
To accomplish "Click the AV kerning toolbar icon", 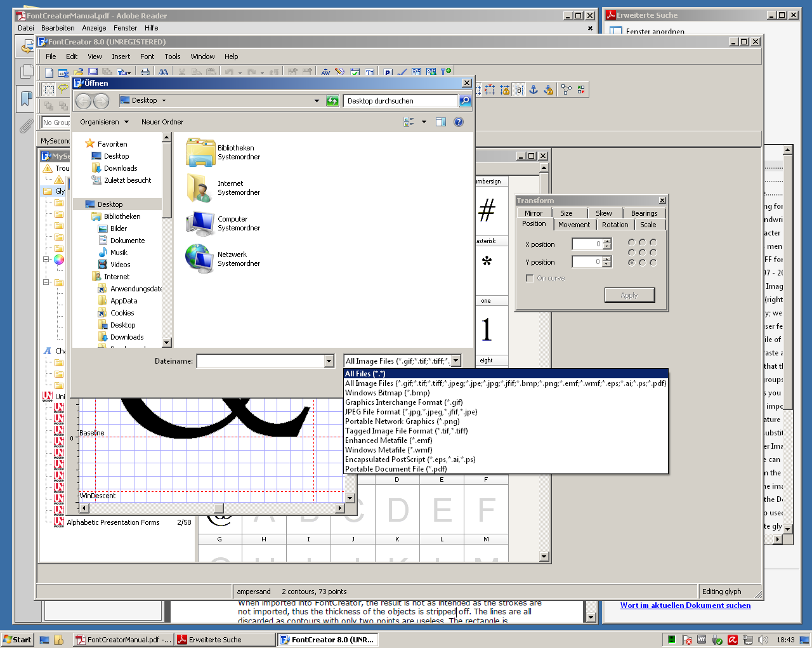I will (325, 72).
